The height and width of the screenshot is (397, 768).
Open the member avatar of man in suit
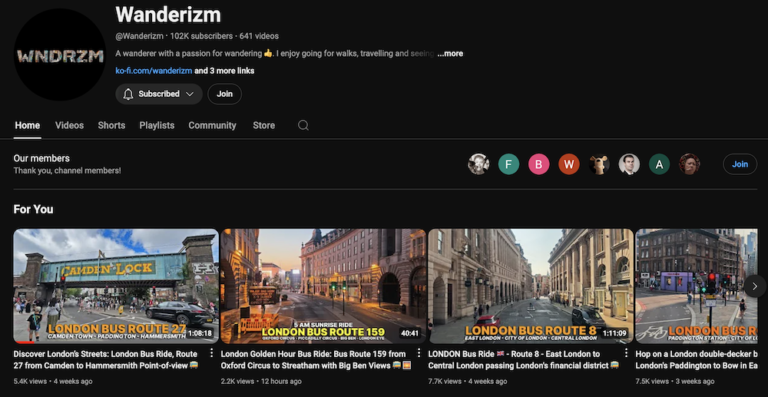tap(629, 164)
